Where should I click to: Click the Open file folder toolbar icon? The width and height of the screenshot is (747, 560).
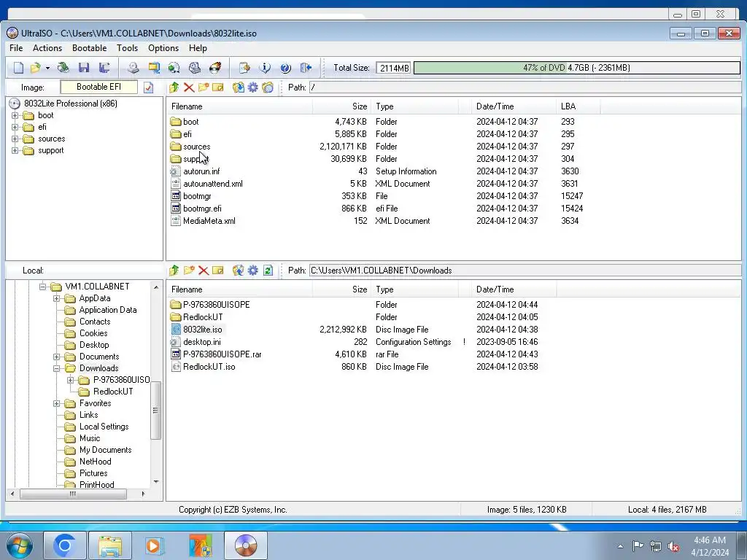(35, 68)
